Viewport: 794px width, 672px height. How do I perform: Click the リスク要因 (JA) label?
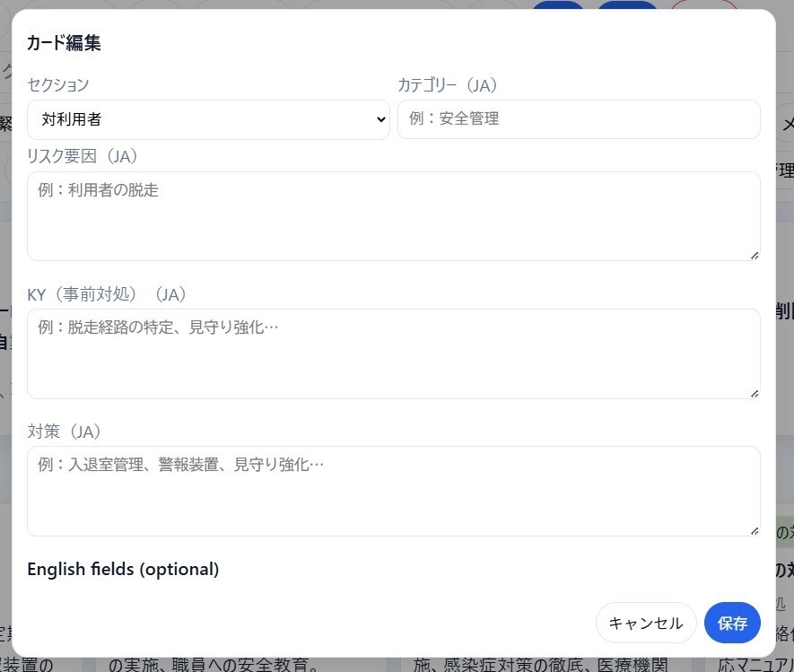pyautogui.click(x=83, y=156)
